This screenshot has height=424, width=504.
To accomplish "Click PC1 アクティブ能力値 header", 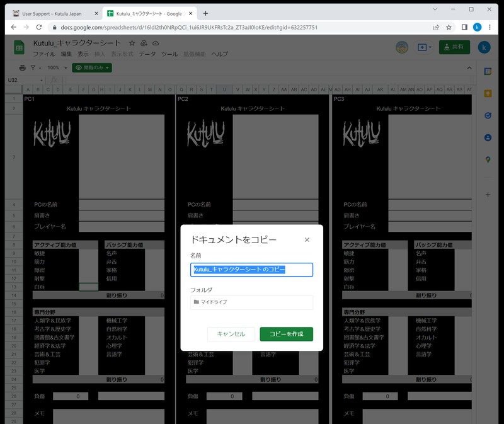I will 66,245.
